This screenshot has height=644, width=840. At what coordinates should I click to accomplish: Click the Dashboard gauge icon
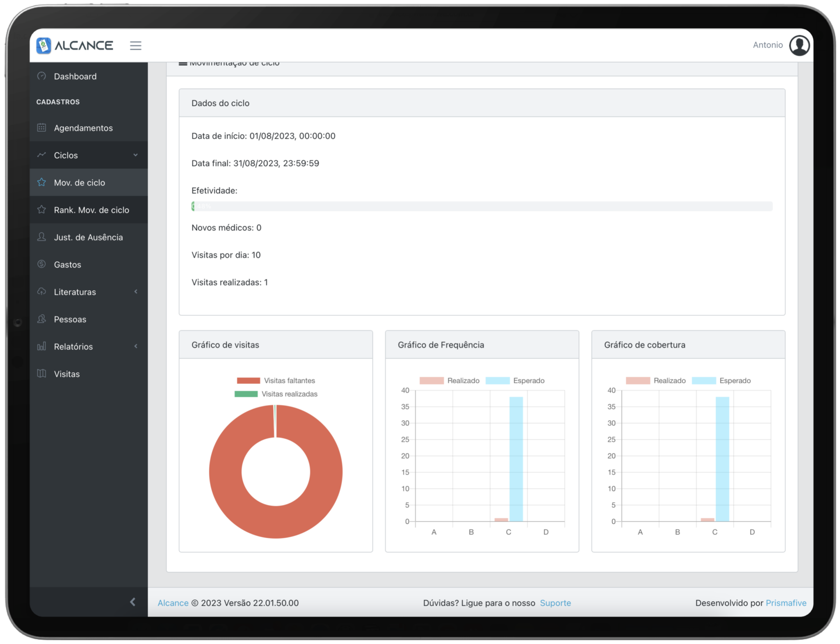[42, 76]
